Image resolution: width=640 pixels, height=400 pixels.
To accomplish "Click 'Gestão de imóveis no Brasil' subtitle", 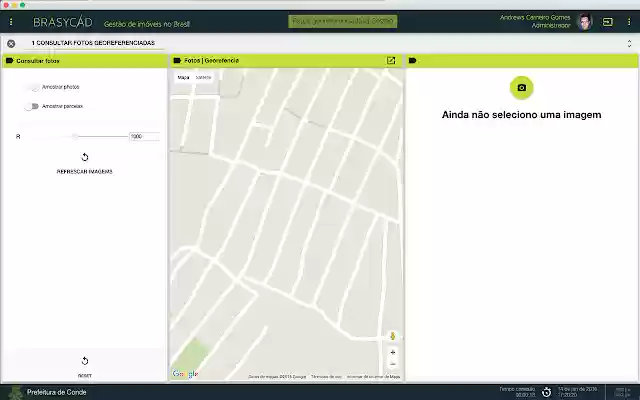I will pos(147,24).
